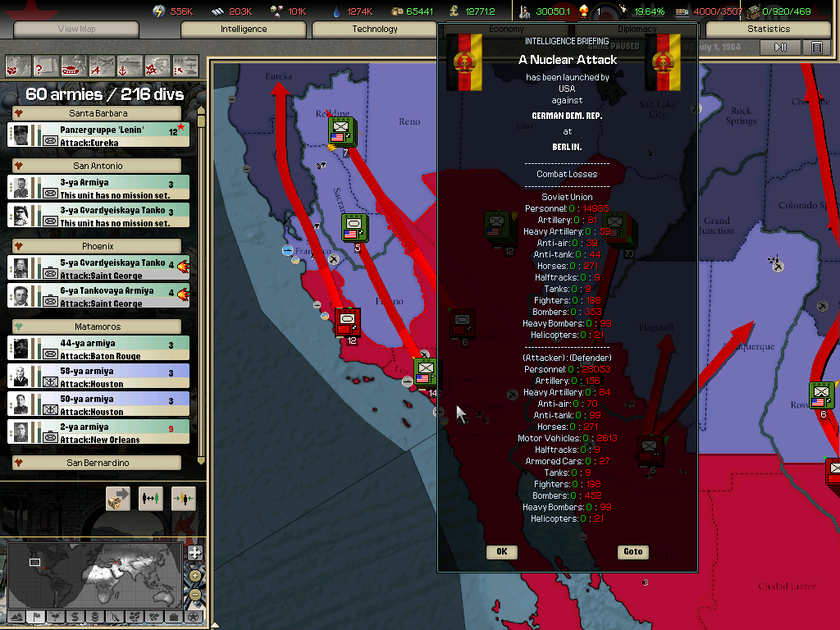Click the supply crate arrow icon

118,499
